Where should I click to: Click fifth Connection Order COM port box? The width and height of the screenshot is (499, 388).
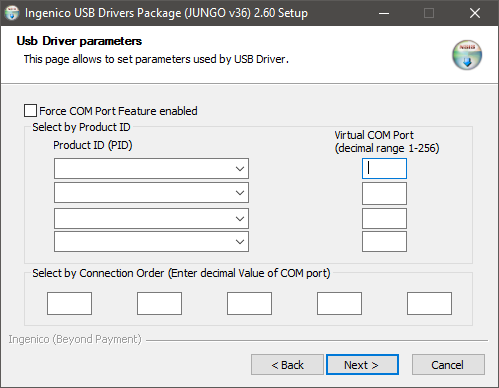pos(429,303)
